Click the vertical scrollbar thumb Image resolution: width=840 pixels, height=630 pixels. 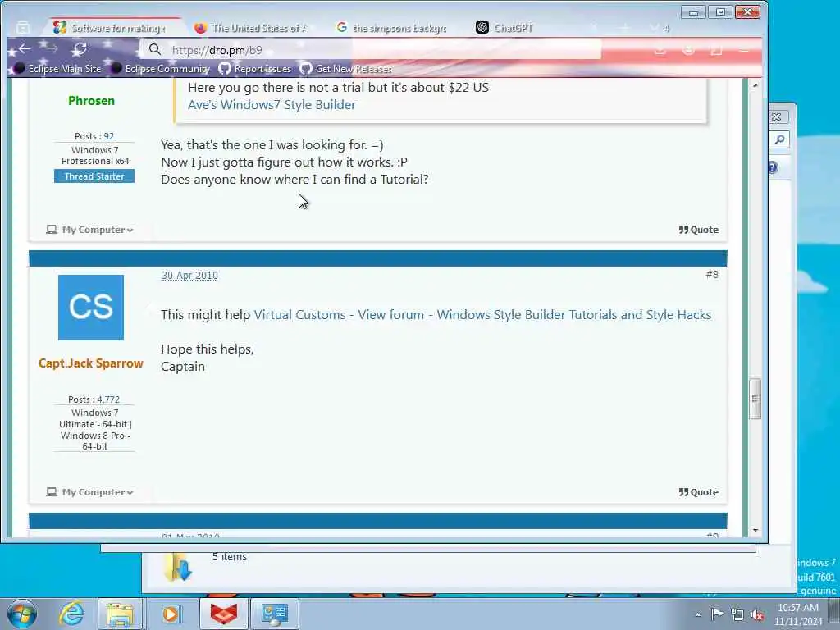click(x=756, y=399)
